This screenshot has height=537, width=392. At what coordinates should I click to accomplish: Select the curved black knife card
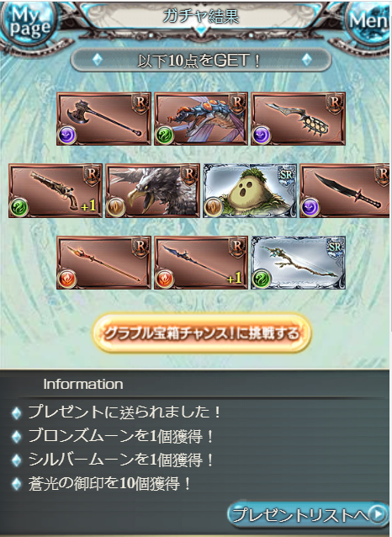(345, 191)
